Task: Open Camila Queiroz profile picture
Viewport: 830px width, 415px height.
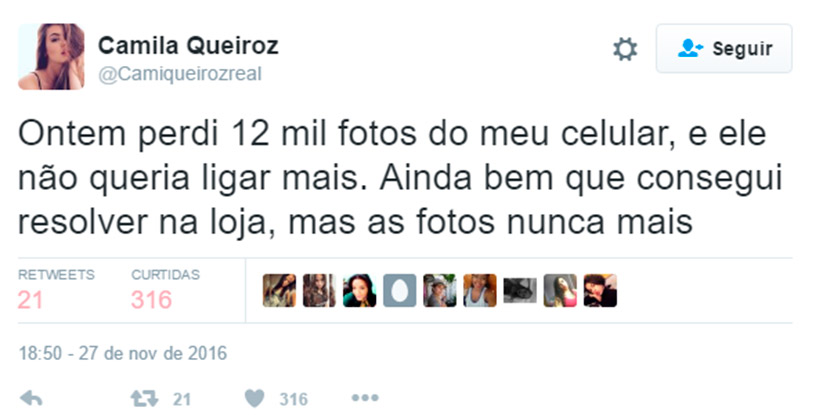Action: pos(51,57)
